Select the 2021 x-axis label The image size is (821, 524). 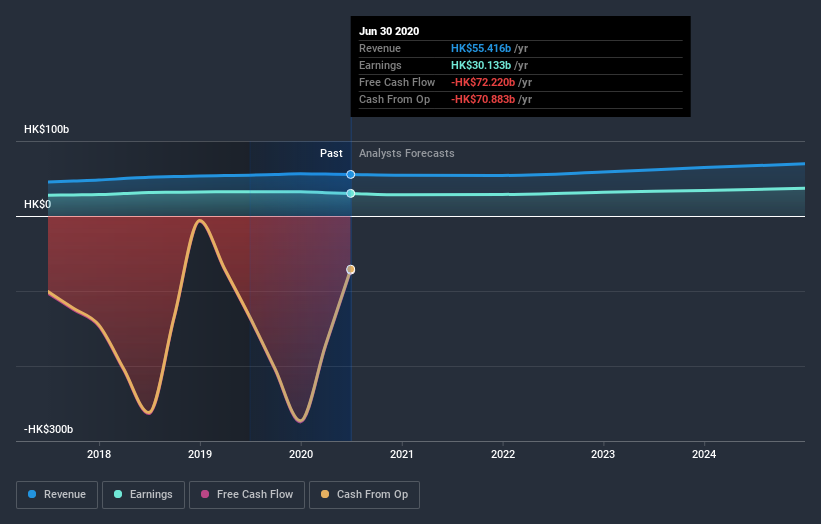(402, 454)
